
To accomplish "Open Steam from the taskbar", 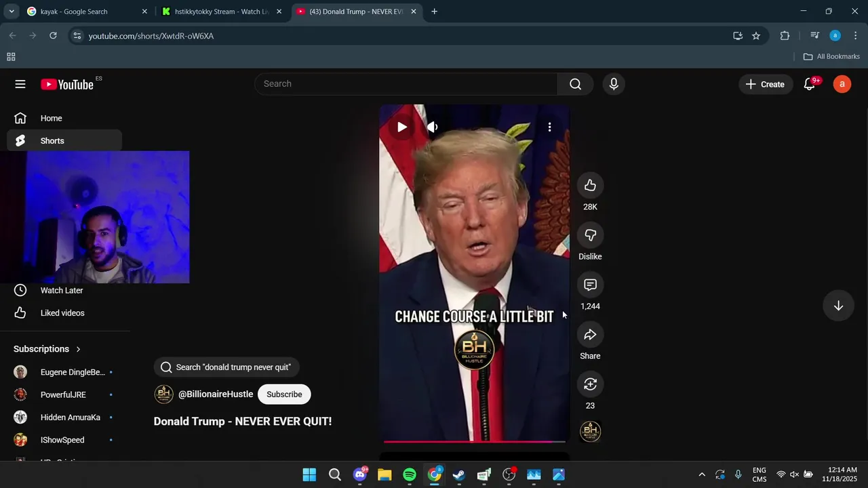I will click(459, 474).
